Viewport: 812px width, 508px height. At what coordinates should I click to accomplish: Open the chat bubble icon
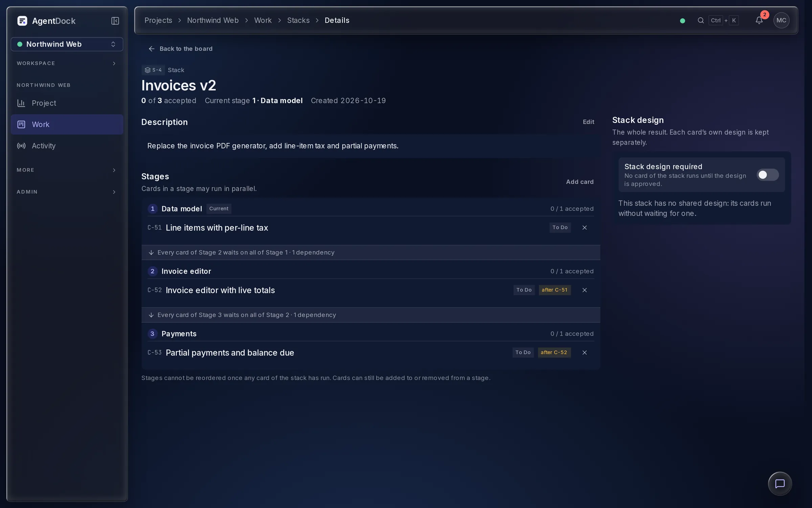point(780,484)
